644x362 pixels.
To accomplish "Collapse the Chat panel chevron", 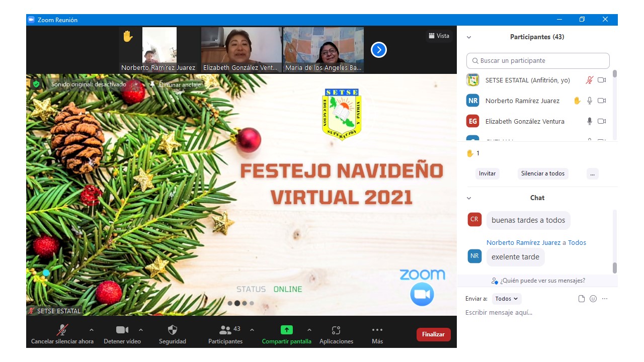I will coord(469,198).
